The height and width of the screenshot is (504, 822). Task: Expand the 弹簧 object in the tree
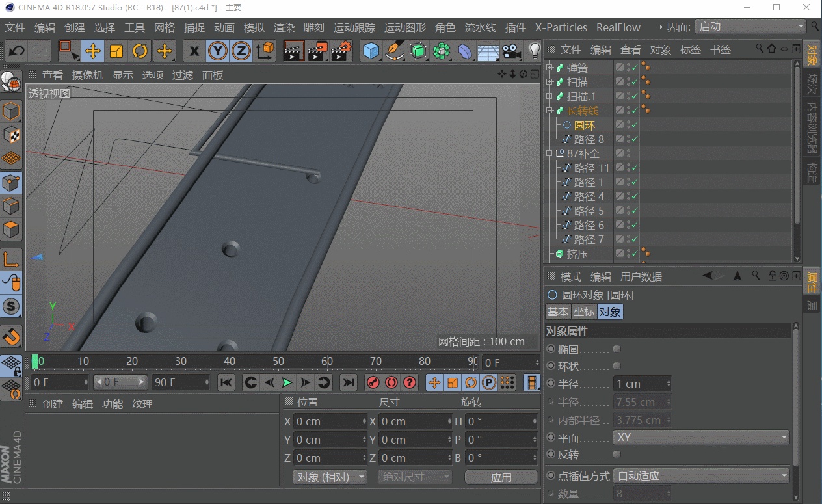coord(550,68)
